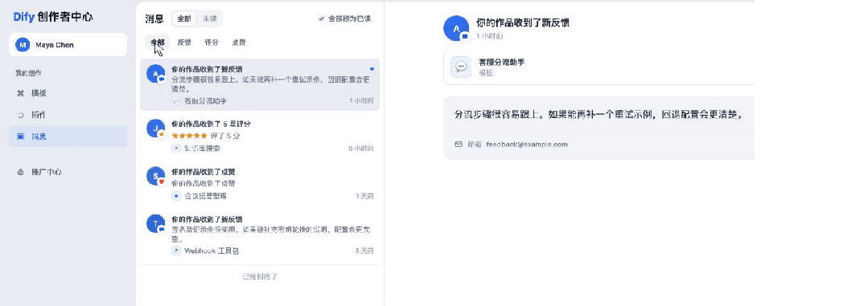The width and height of the screenshot is (868, 306).
Task: Open the 你的作品收到了 5 星评分 message
Action: 260,135
